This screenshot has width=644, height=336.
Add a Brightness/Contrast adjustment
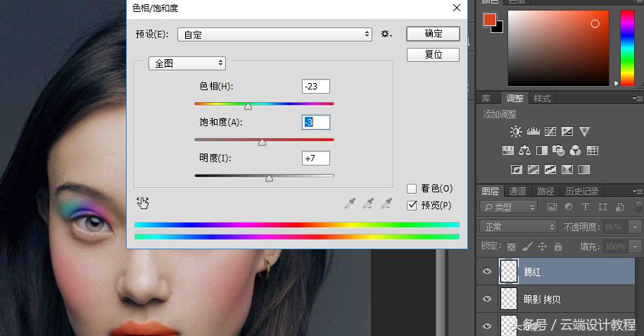(516, 131)
